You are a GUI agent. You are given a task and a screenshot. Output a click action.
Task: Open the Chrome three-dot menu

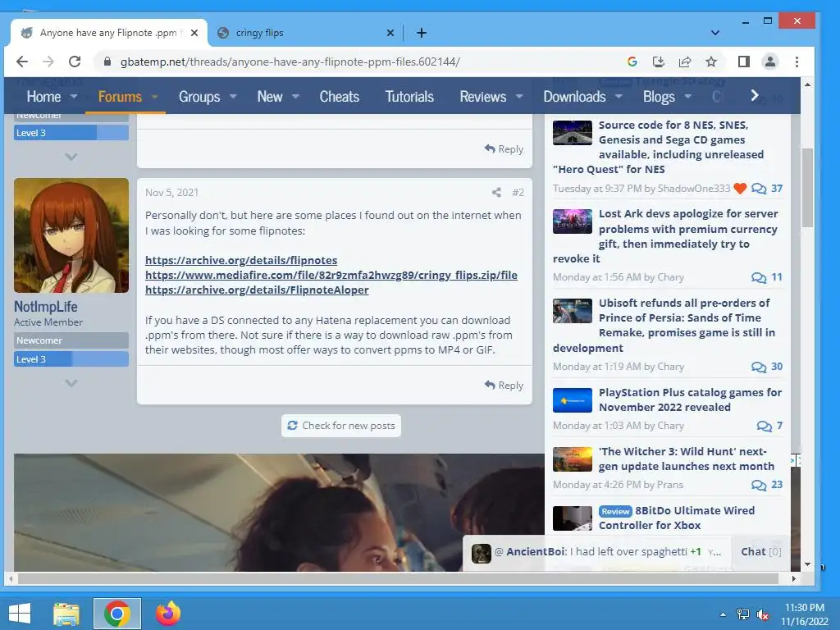tap(797, 62)
